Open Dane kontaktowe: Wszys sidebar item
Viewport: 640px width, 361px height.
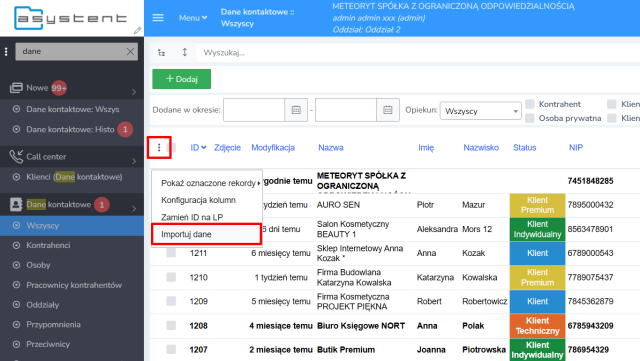72,109
